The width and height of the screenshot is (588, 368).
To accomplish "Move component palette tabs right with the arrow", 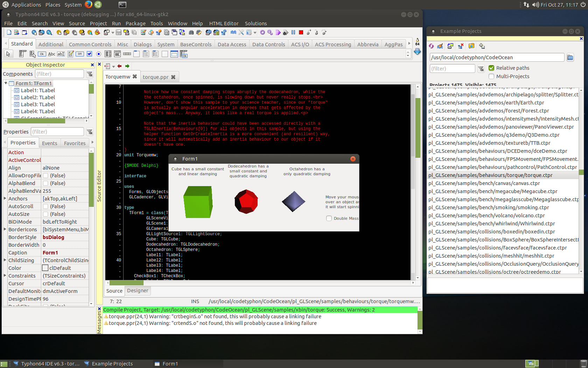I will click(409, 43).
